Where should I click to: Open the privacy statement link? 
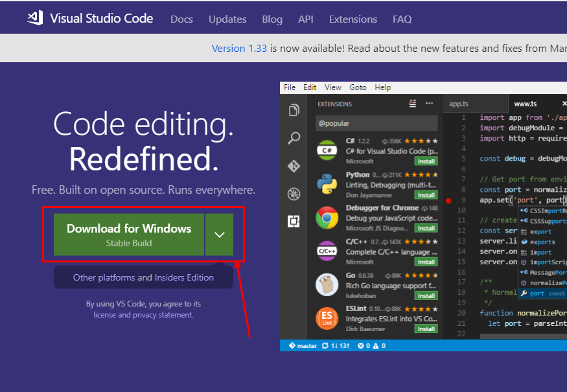[x=163, y=315]
